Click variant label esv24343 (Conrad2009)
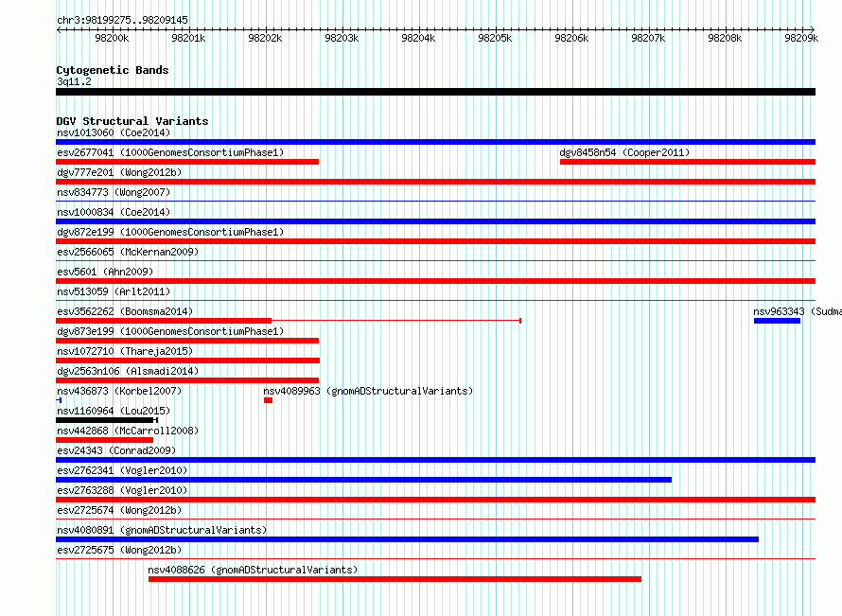The height and width of the screenshot is (616, 842). pos(116,450)
